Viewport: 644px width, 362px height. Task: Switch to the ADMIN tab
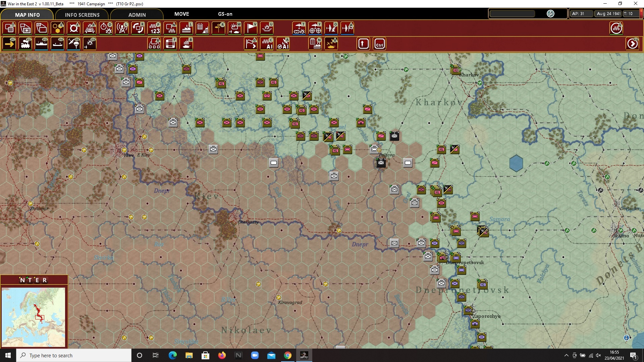coord(137,15)
